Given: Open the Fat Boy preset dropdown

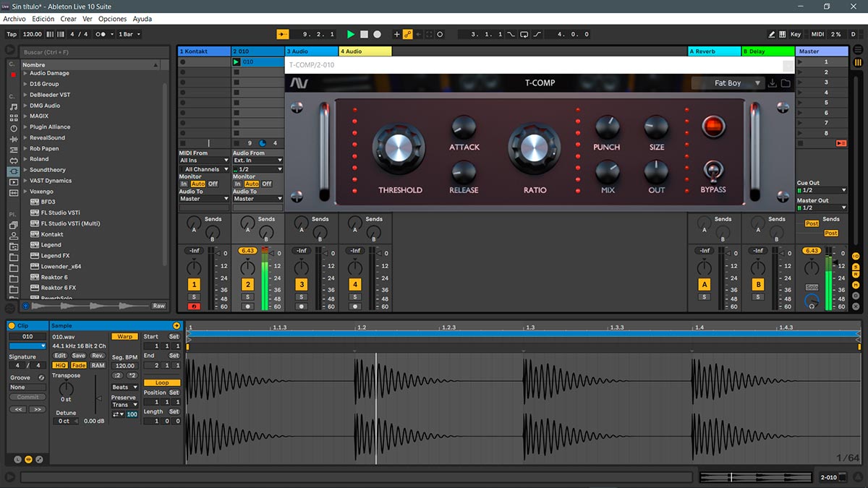Looking at the screenshot, I should pyautogui.click(x=727, y=83).
